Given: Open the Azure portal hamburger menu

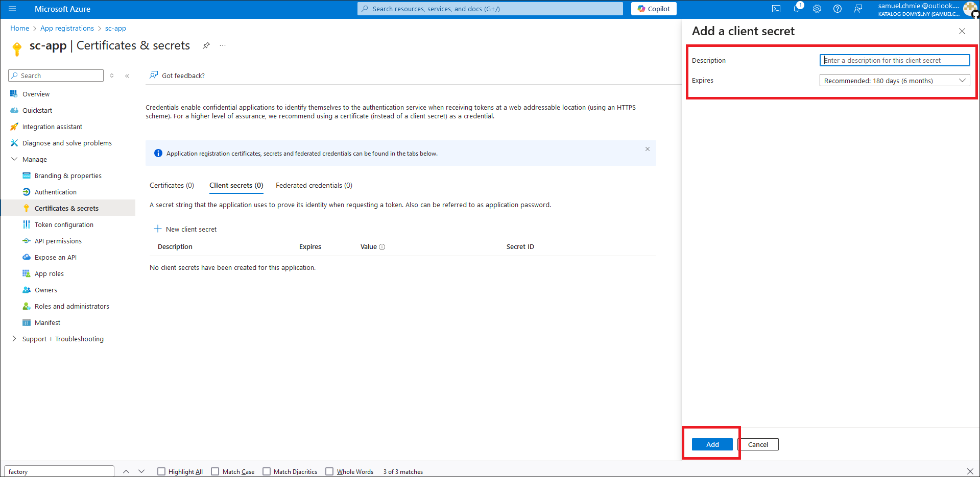Looking at the screenshot, I should click(x=12, y=9).
